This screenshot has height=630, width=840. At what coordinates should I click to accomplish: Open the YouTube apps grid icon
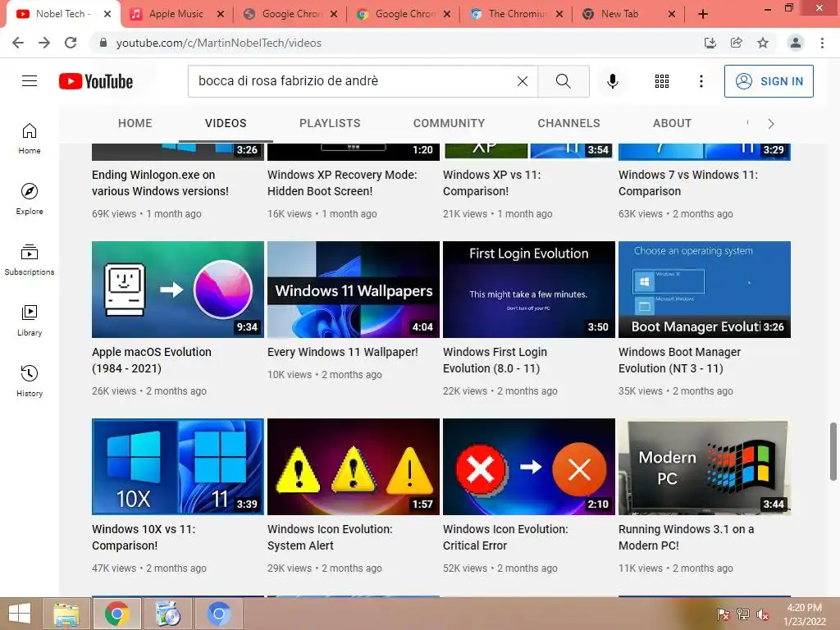tap(662, 81)
